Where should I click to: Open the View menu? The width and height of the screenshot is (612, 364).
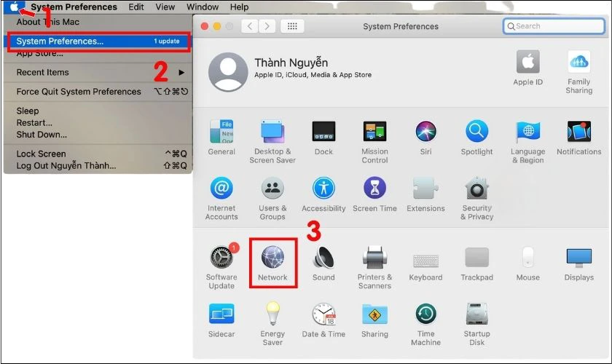coord(165,7)
